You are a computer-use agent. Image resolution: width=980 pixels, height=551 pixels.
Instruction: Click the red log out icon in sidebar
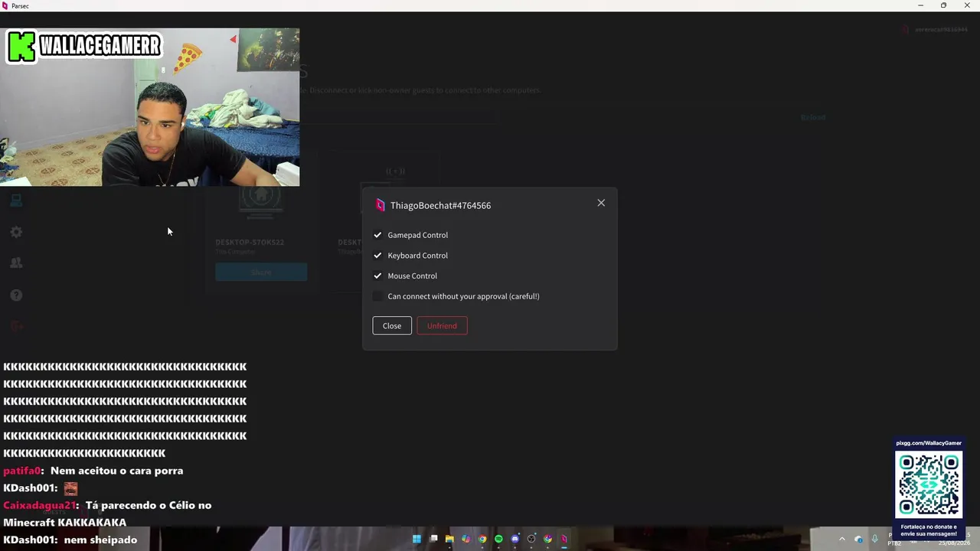point(16,326)
